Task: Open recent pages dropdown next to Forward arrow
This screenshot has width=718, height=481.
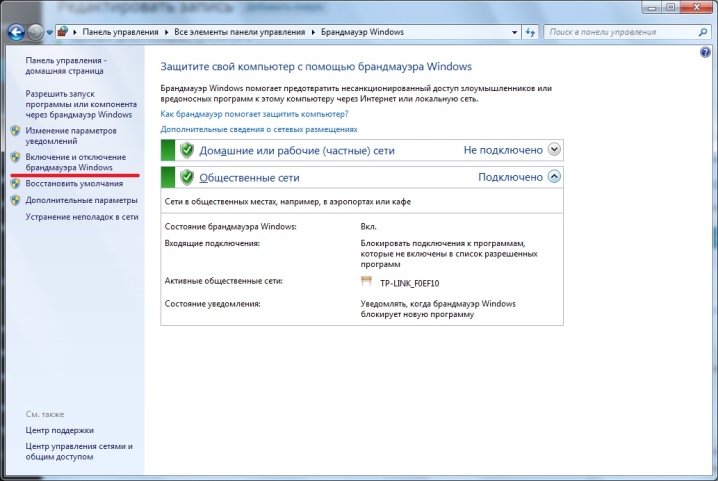Action: 49,33
